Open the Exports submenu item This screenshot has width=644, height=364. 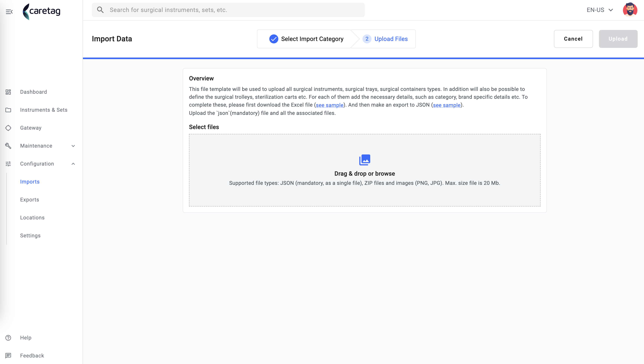pos(30,200)
